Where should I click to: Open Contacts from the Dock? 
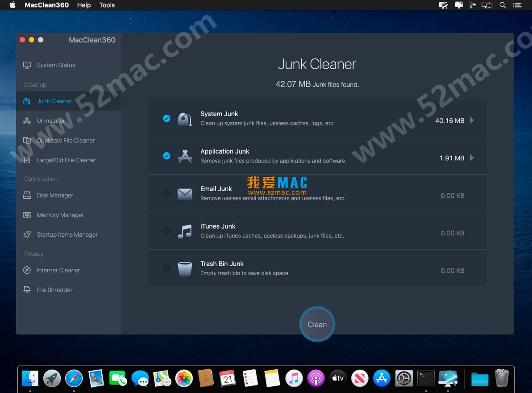pos(206,378)
